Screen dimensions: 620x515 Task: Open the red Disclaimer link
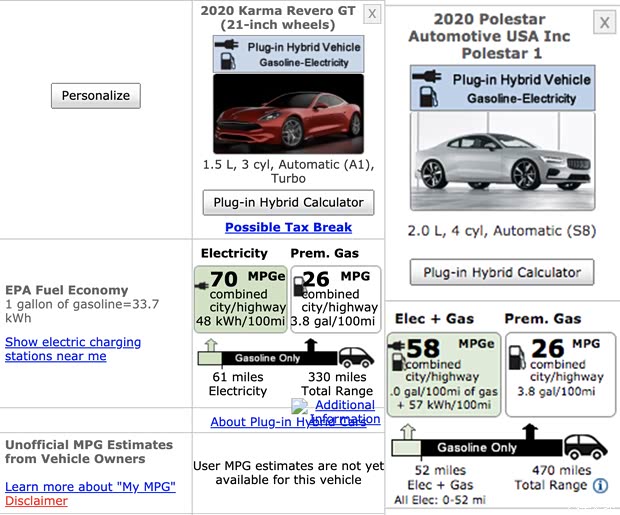36,501
